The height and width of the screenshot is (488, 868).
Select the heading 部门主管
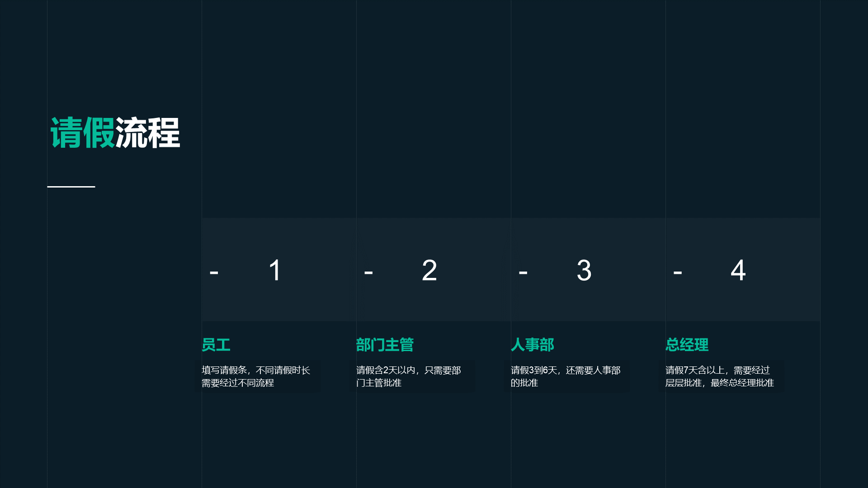click(385, 345)
